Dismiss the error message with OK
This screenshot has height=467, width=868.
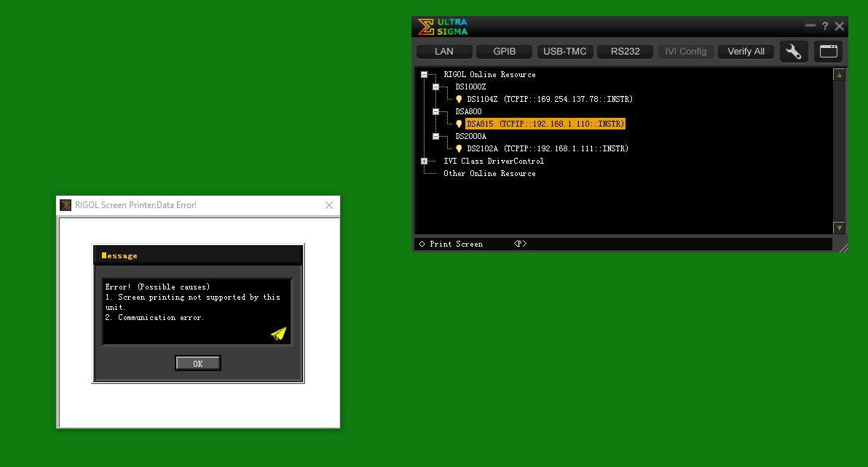[x=197, y=363]
